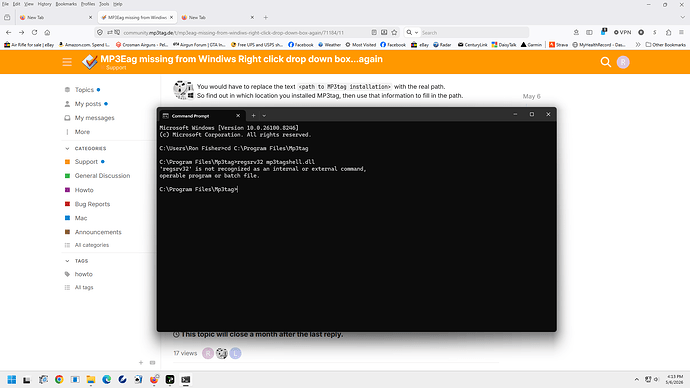Screen dimensions: 690x388
Task: Open the Mac category
Action: 81,218
